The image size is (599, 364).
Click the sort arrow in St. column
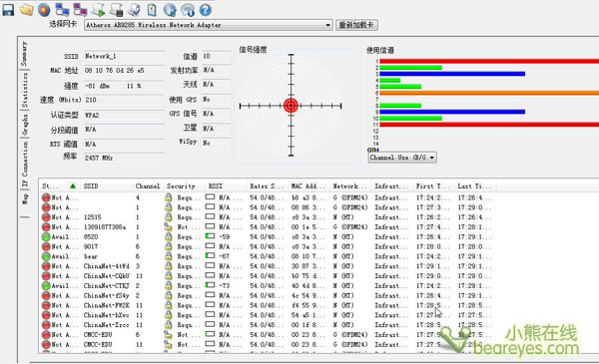click(73, 185)
